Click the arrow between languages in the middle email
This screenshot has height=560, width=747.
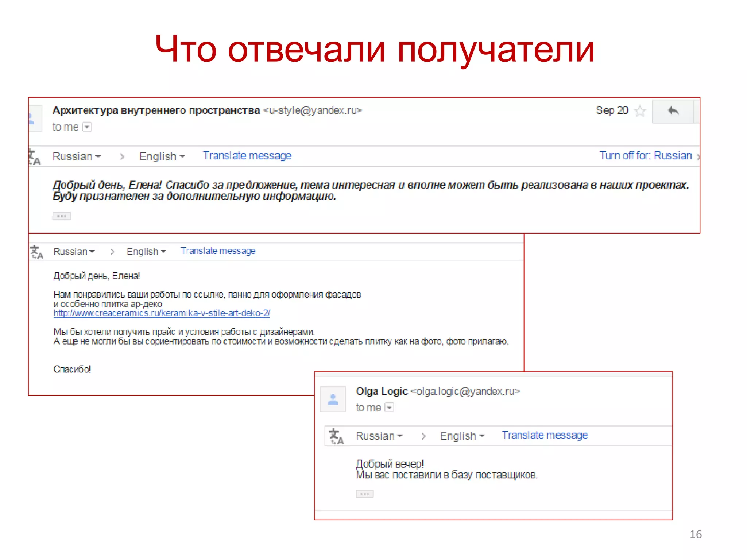click(112, 252)
